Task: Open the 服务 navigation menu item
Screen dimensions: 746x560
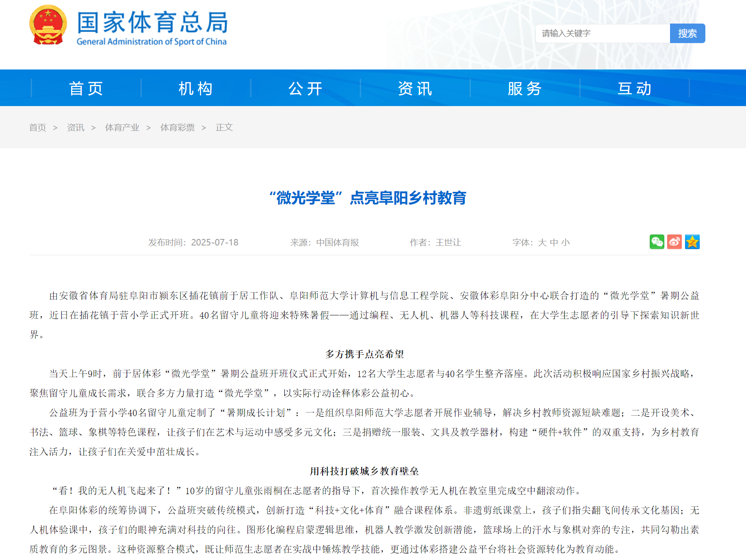Action: click(525, 88)
